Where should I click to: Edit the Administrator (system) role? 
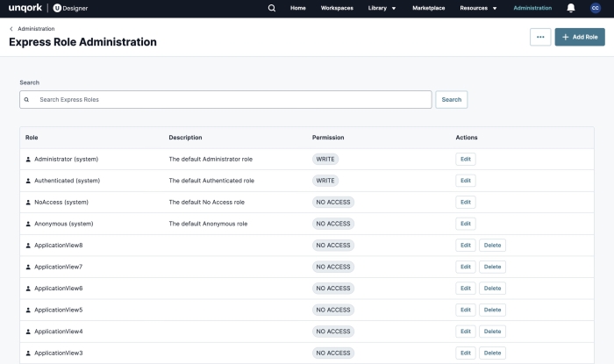(x=466, y=159)
